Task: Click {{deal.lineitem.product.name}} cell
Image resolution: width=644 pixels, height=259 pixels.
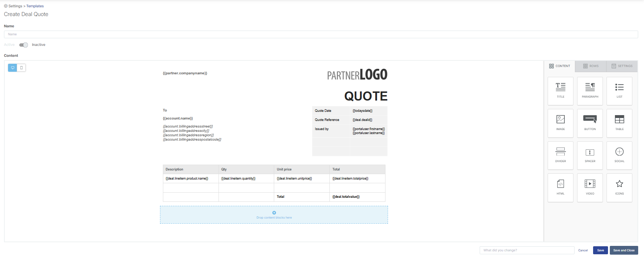Action: click(191, 178)
